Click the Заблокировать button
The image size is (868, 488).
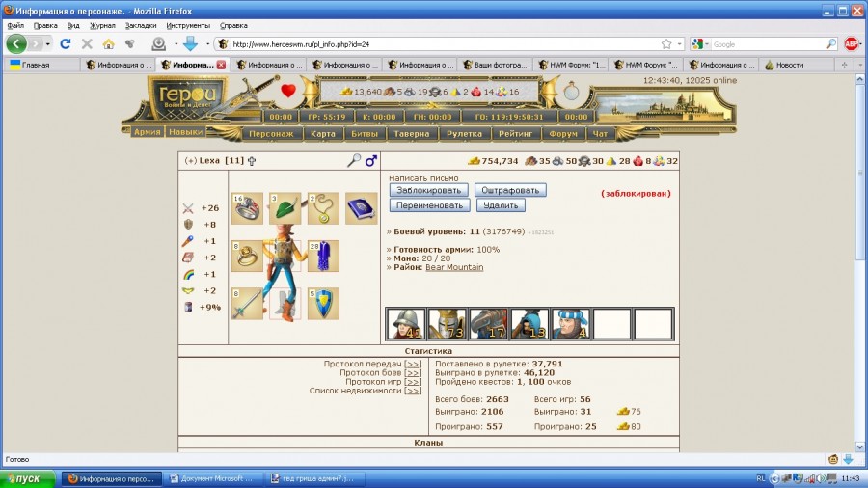click(428, 190)
